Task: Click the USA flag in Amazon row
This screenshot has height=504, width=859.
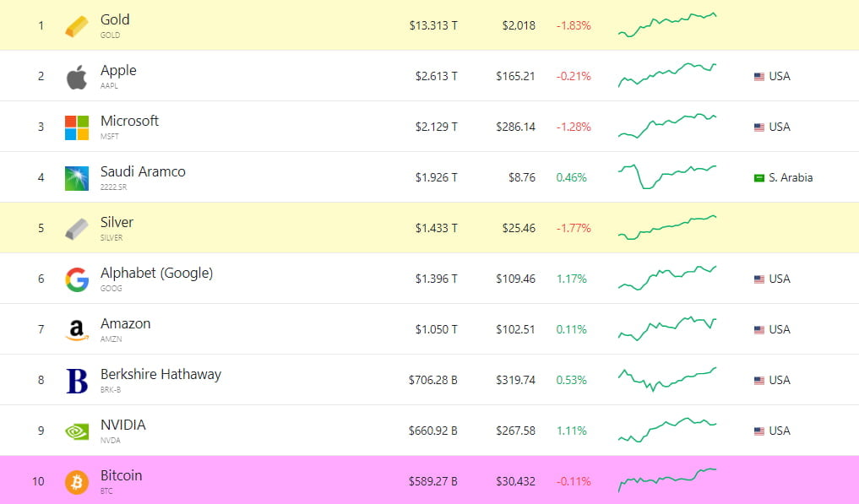Action: pos(758,330)
